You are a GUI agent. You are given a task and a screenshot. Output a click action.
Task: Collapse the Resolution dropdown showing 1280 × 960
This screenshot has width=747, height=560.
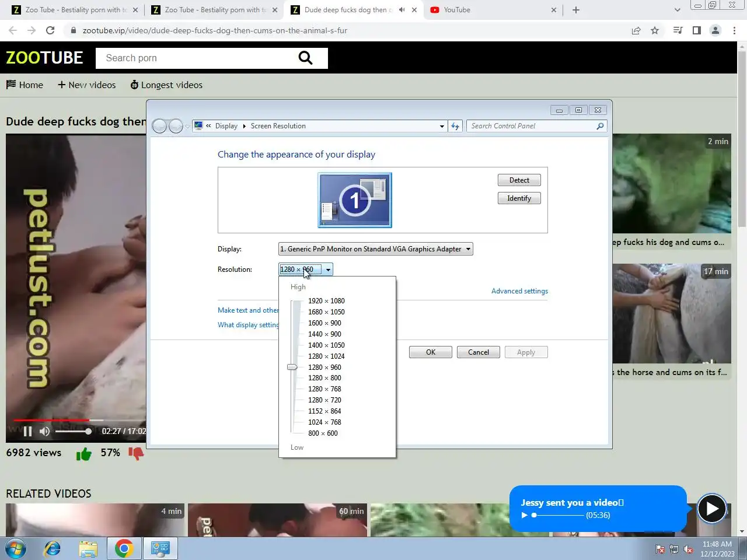point(306,269)
